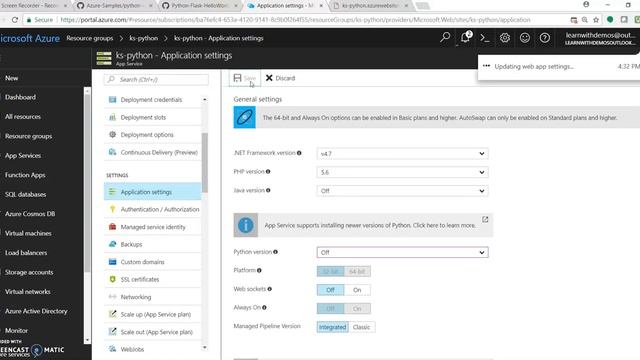Click the Continuous Delivery icon
The image size is (640, 360).
(112, 152)
